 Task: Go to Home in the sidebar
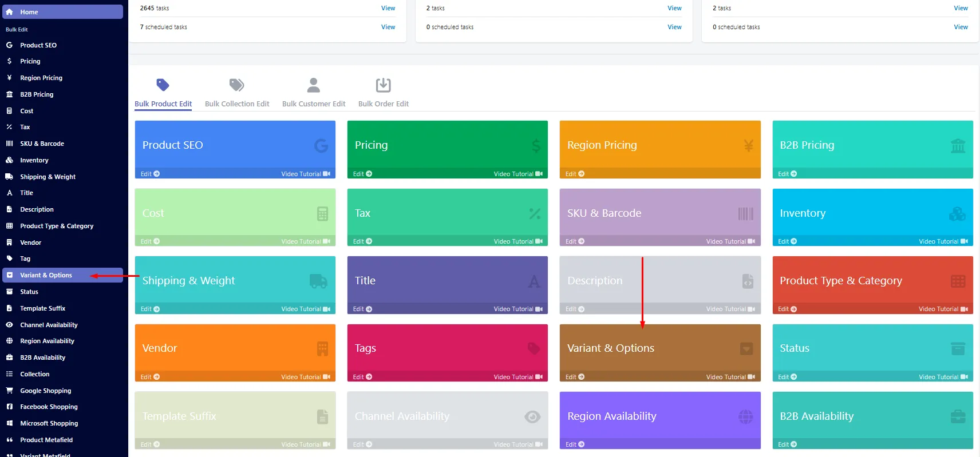click(x=62, y=12)
